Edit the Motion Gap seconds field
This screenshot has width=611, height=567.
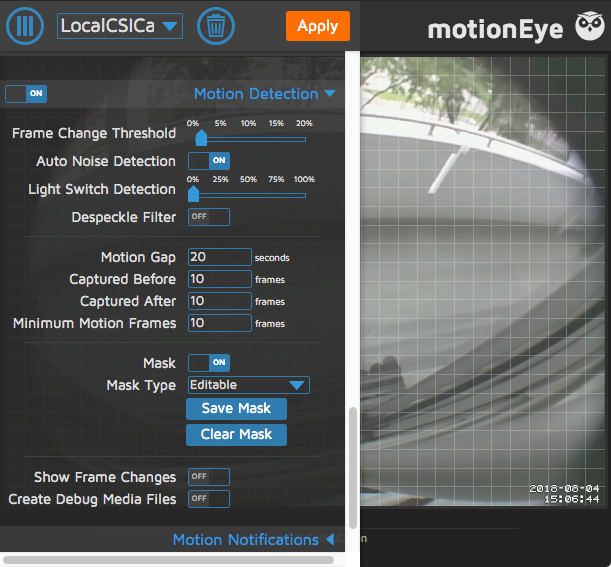point(219,257)
